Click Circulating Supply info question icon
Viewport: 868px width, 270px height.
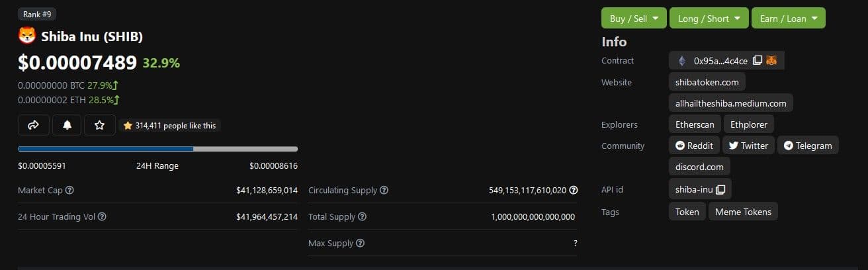pos(384,191)
